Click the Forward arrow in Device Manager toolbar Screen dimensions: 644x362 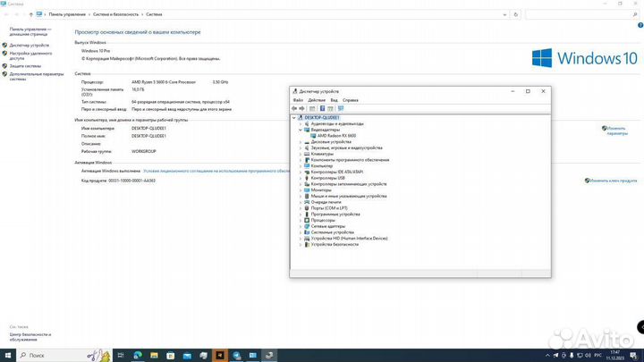pyautogui.click(x=302, y=108)
